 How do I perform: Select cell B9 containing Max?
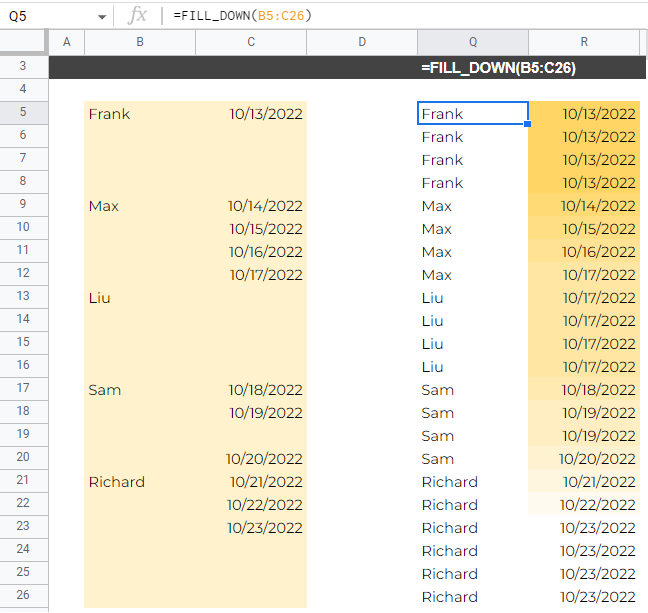140,205
